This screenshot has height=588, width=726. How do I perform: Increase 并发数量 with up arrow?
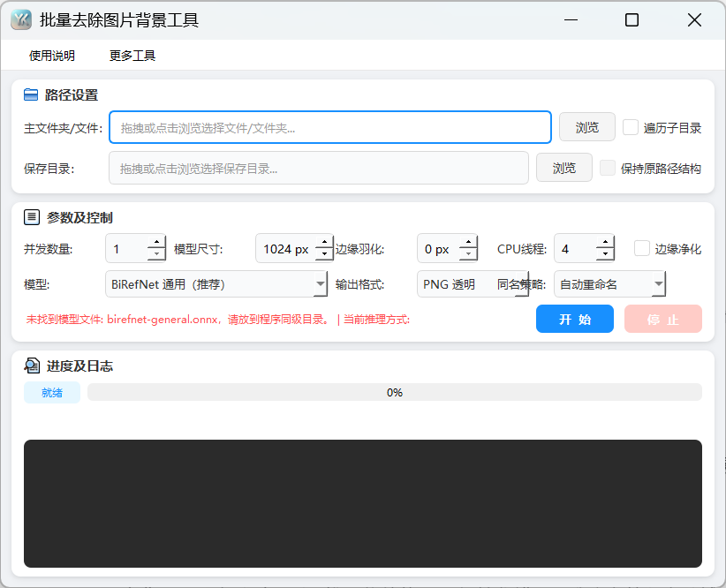point(156,242)
